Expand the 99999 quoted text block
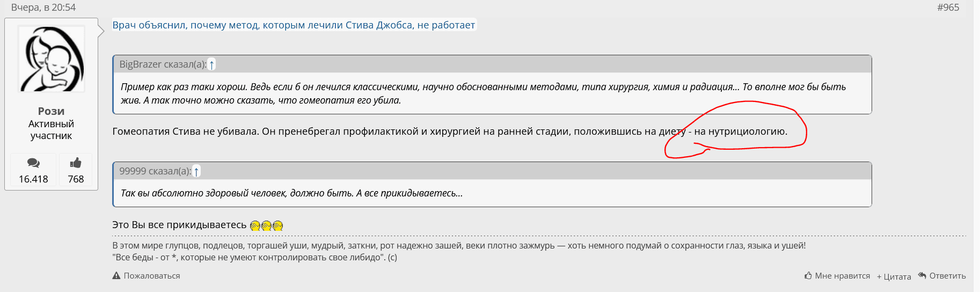Screen dimensions: 980x292 tap(483, 193)
